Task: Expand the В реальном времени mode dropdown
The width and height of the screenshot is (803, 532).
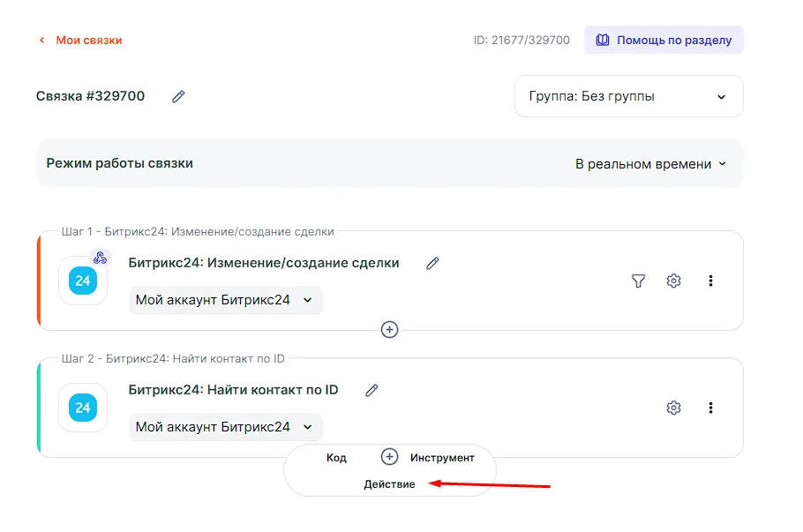Action: [650, 163]
